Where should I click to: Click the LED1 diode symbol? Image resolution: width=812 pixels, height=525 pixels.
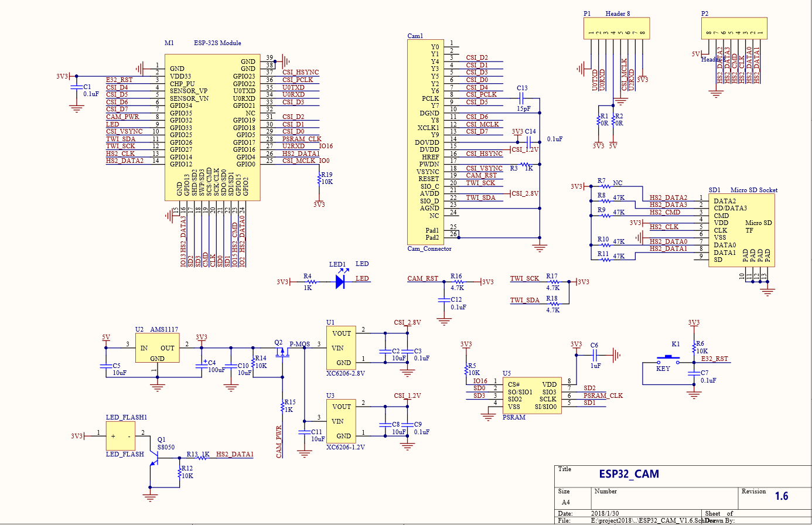click(x=340, y=281)
